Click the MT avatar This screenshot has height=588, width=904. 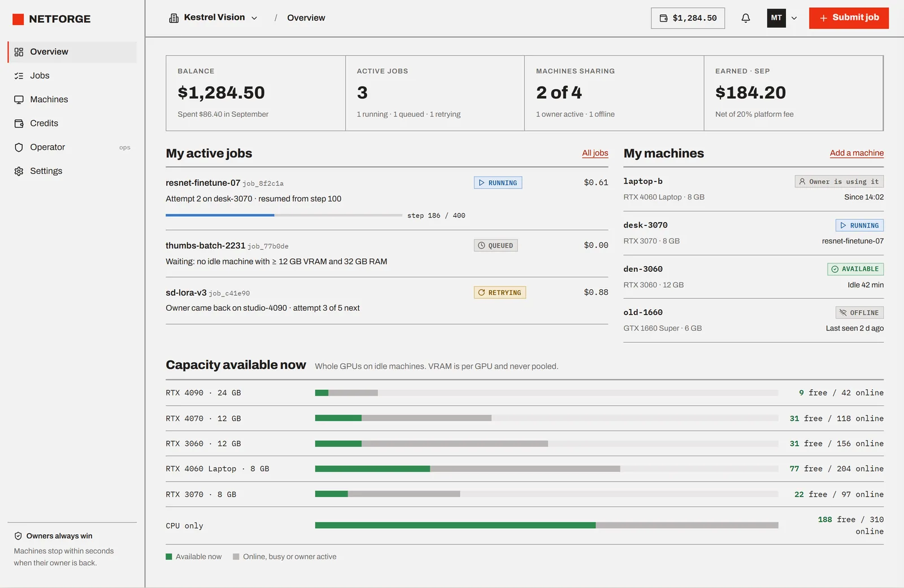776,18
